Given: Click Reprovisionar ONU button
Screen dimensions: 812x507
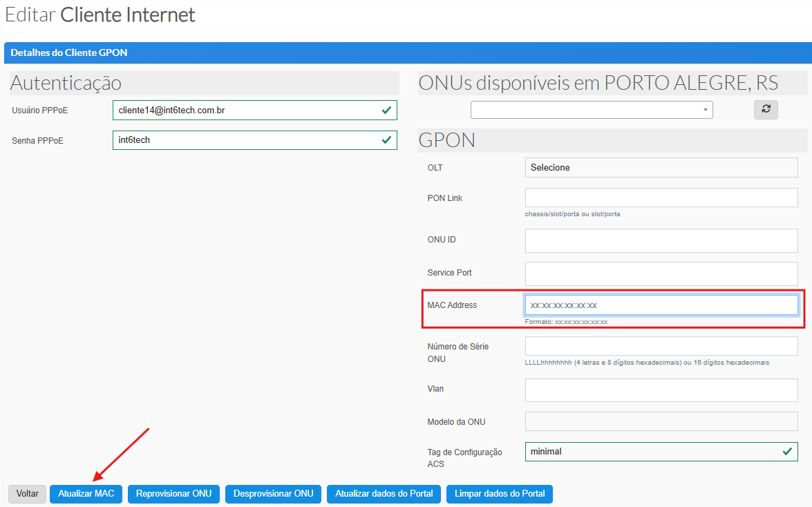Looking at the screenshot, I should (173, 494).
